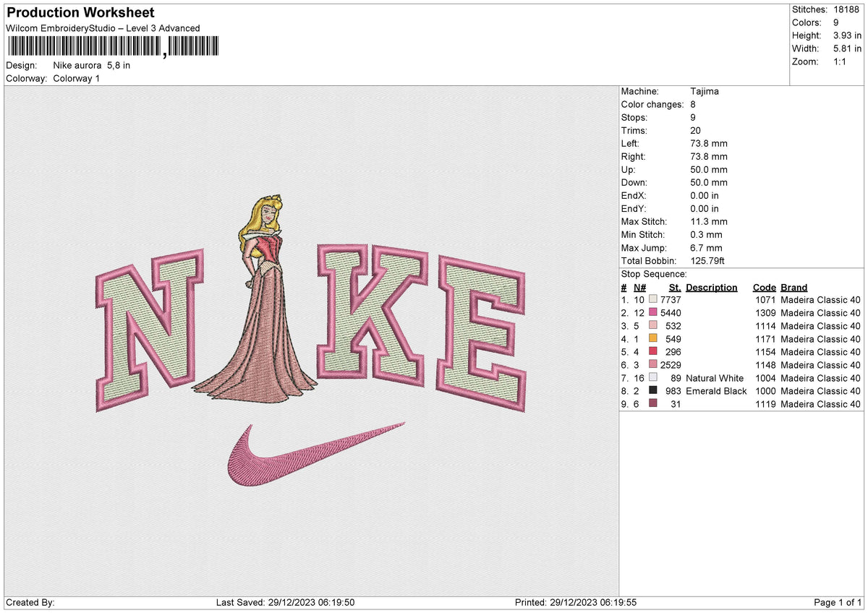Click the Machine value 'Tajima'
This screenshot has width=868, height=613.
pos(705,91)
